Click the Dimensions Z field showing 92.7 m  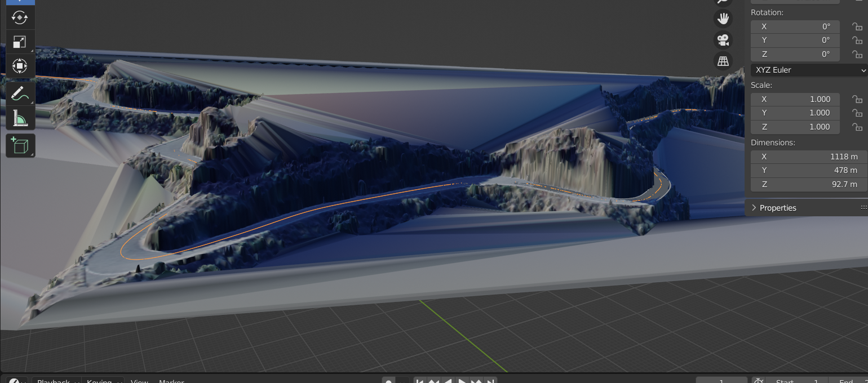(x=809, y=184)
